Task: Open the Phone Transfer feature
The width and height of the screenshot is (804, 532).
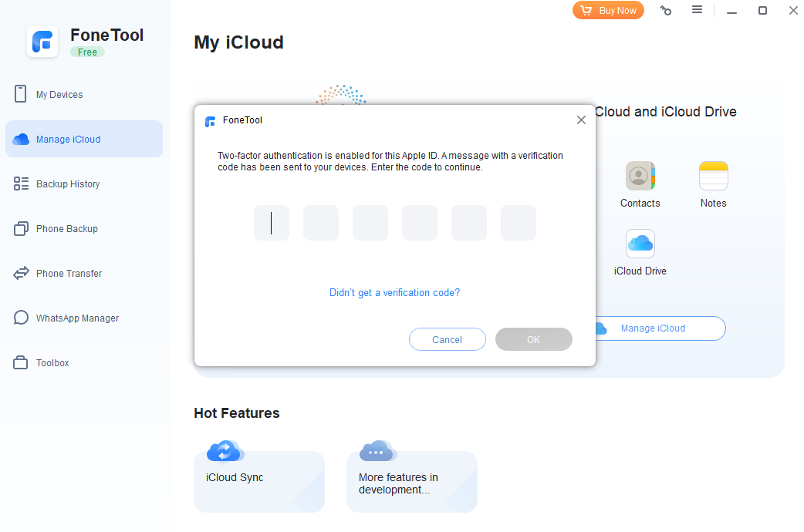Action: (x=69, y=273)
